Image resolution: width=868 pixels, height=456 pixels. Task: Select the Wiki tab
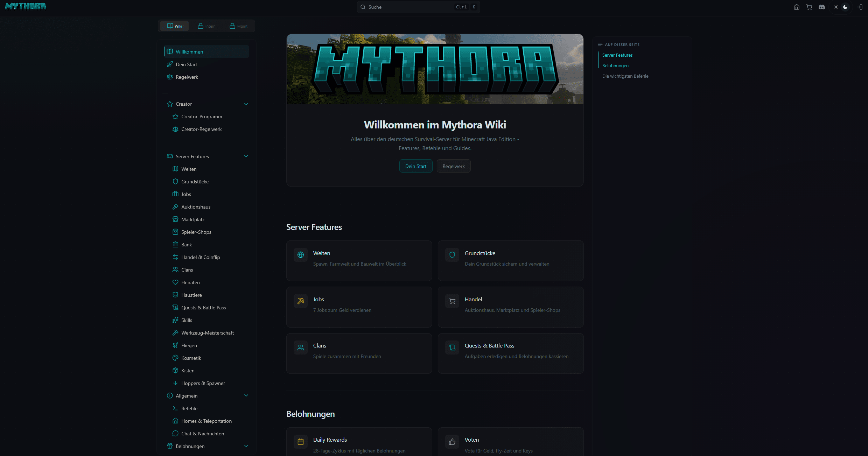click(174, 26)
